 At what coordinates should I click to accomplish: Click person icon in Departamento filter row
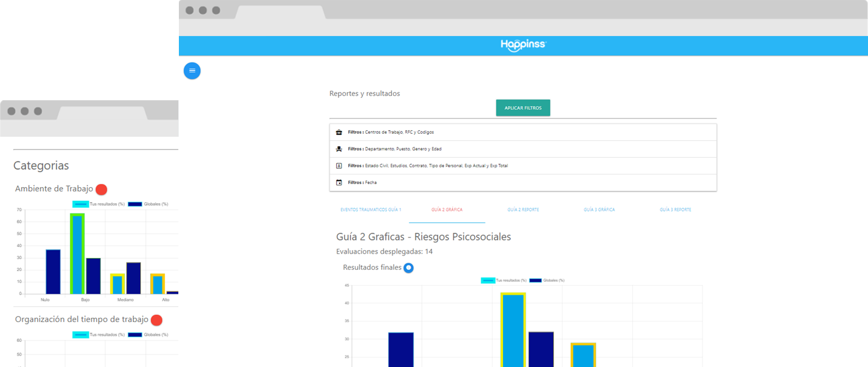[339, 149]
